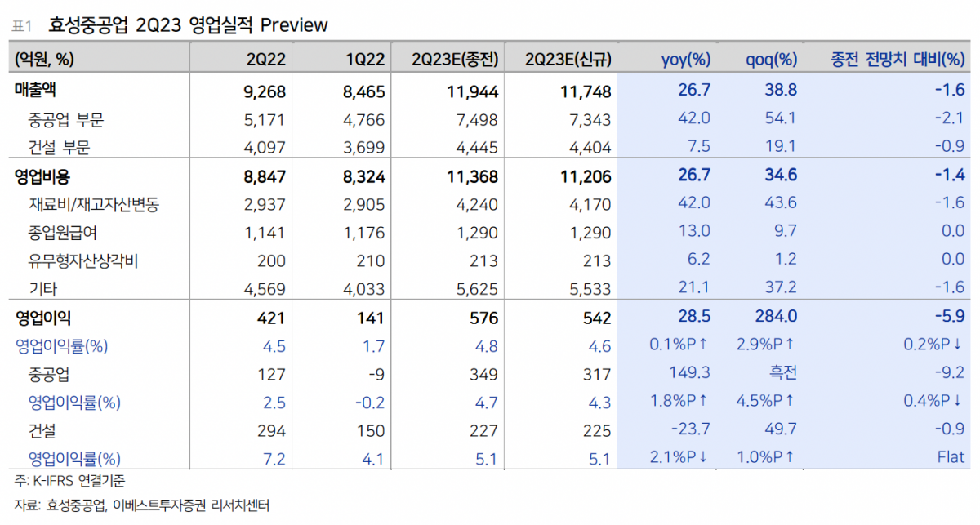
Task: Click the '재료비/재고자산변동' row label
Action: (93, 204)
